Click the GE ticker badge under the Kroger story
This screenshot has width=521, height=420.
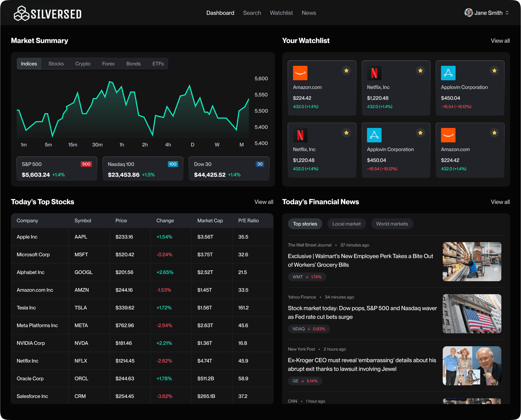305,381
